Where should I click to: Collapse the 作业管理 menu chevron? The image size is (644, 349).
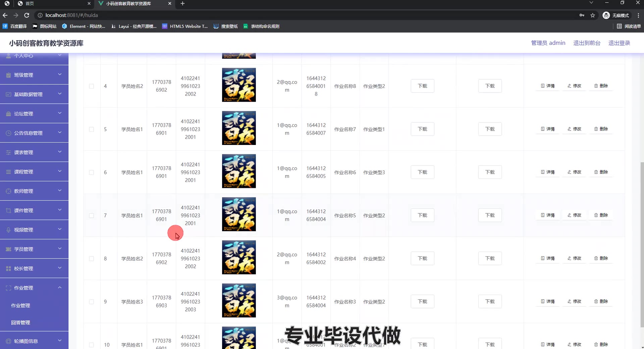pos(60,288)
